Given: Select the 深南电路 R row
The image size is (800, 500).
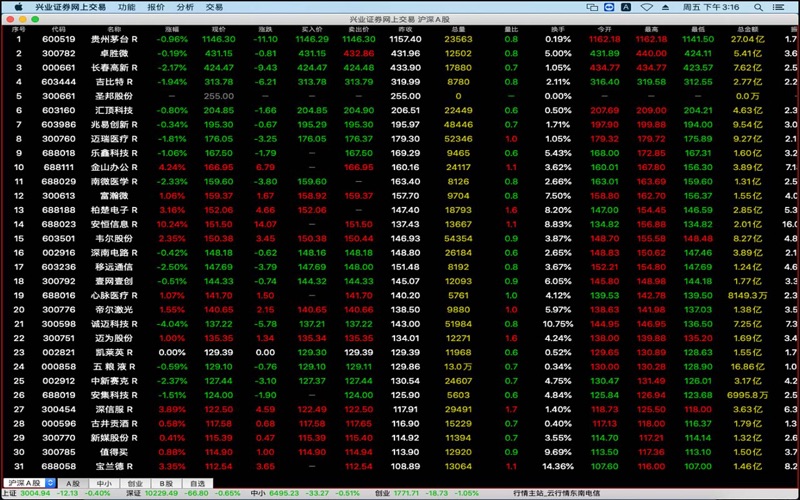Looking at the screenshot, I should click(400, 253).
